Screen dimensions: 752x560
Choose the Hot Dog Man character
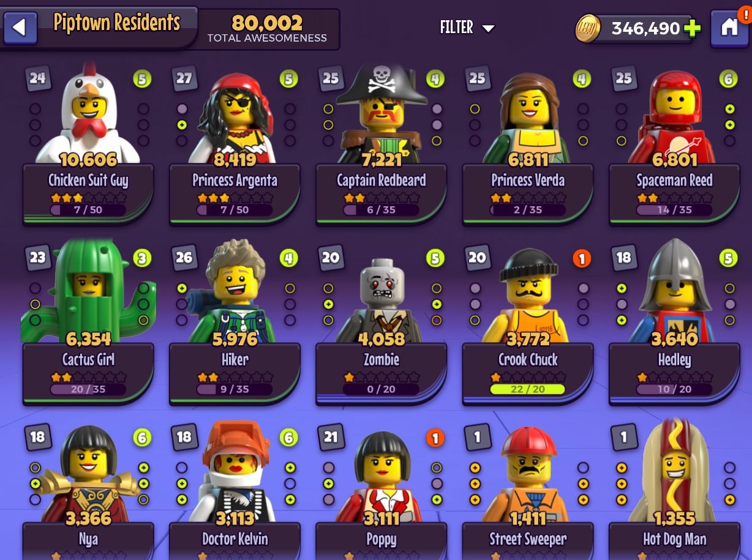(x=674, y=471)
